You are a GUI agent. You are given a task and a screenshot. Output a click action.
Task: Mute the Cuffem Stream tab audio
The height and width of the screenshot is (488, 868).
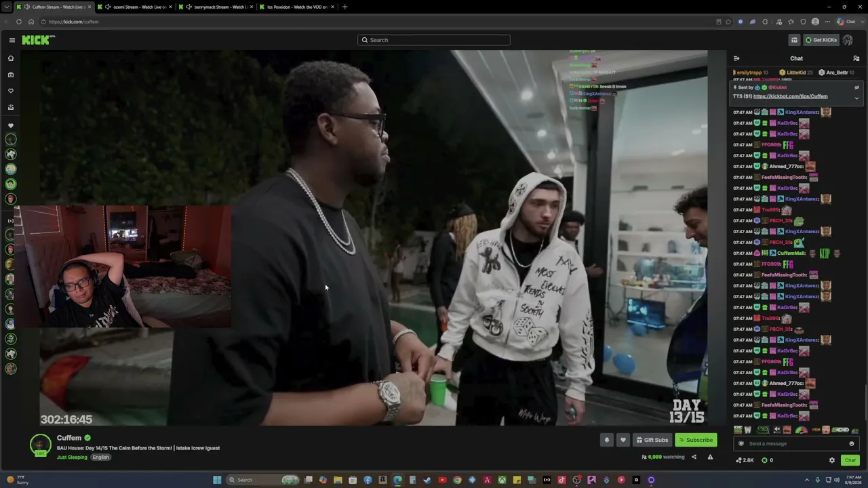click(x=27, y=7)
